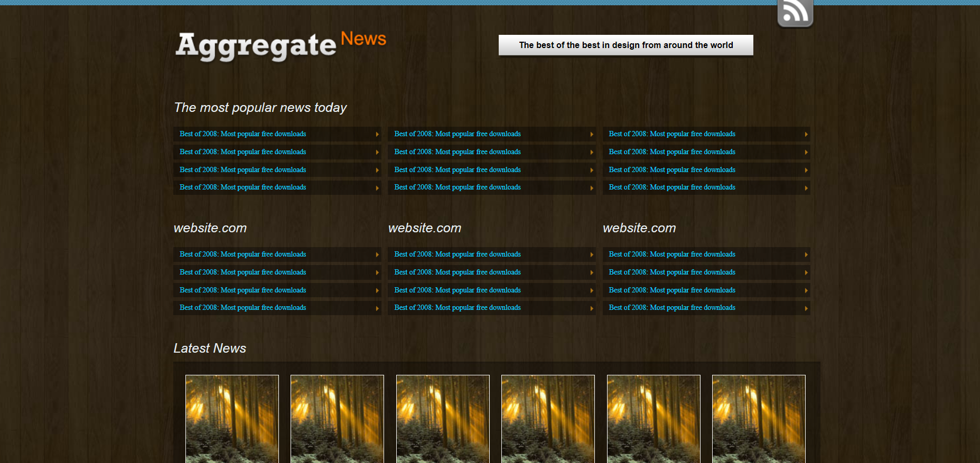Click arrow icon on first popular news row, middle column
Viewport: 980px width, 463px height.
click(x=592, y=135)
